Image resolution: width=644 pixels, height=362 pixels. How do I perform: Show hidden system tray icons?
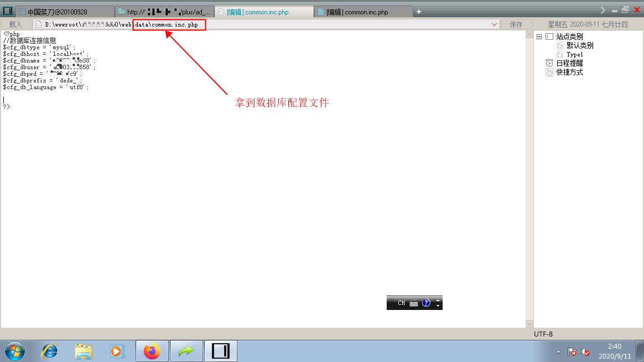(x=558, y=351)
